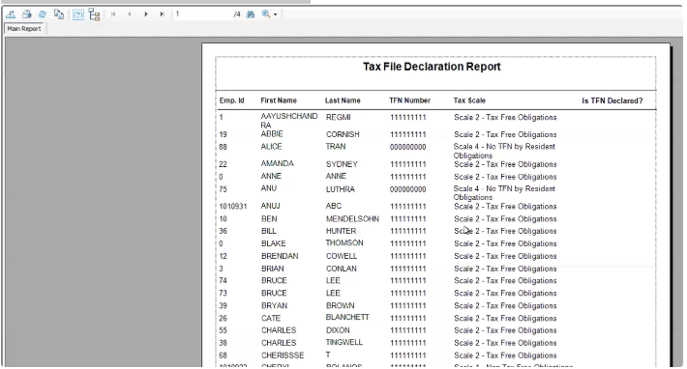Select last name REGMI
This screenshot has width=687, height=369.
(x=338, y=117)
